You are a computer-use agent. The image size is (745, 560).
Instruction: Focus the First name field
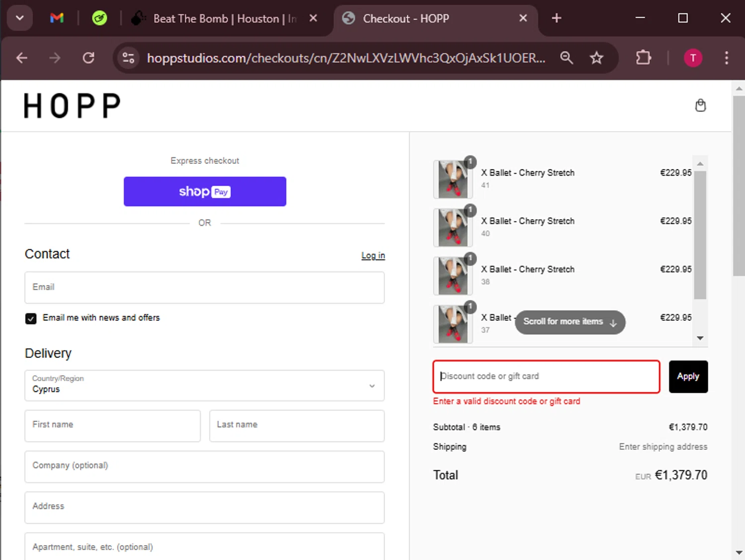[113, 425]
